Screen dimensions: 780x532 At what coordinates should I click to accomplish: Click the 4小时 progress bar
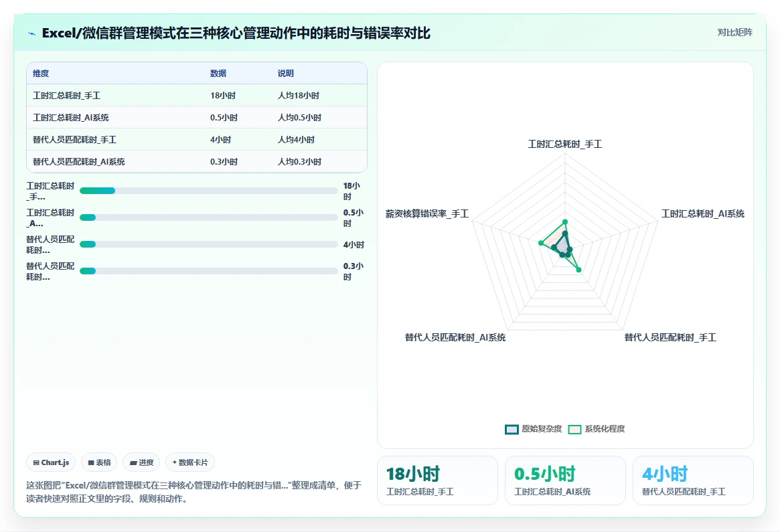pos(208,244)
